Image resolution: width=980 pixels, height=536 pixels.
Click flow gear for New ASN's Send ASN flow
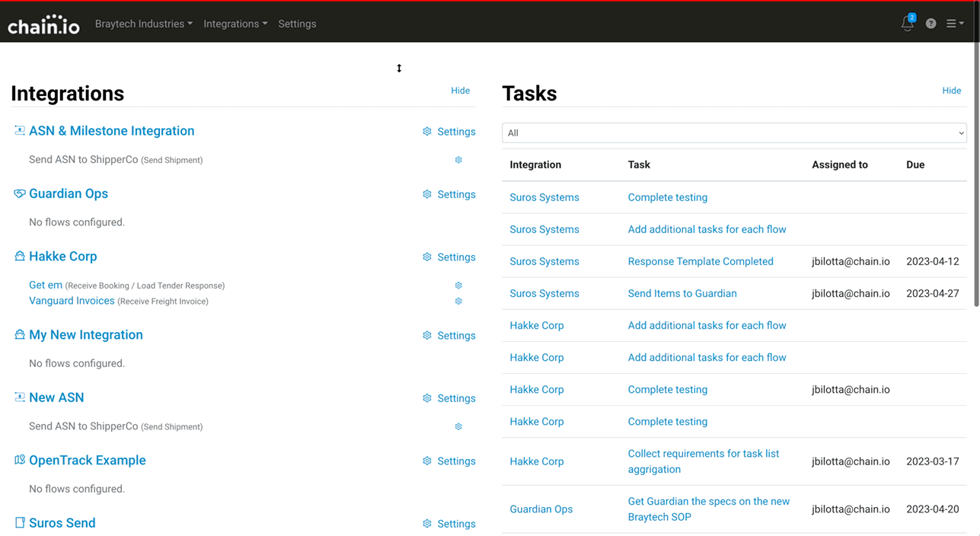point(458,426)
